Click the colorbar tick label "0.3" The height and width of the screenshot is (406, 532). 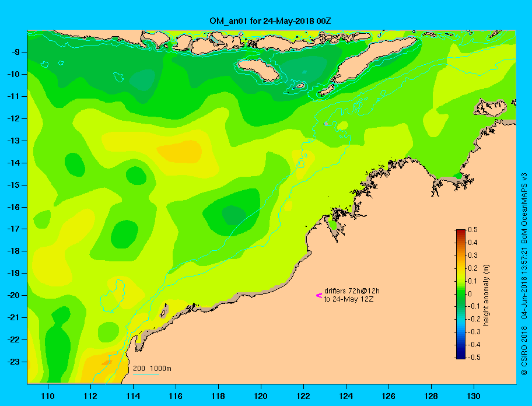pyautogui.click(x=473, y=256)
